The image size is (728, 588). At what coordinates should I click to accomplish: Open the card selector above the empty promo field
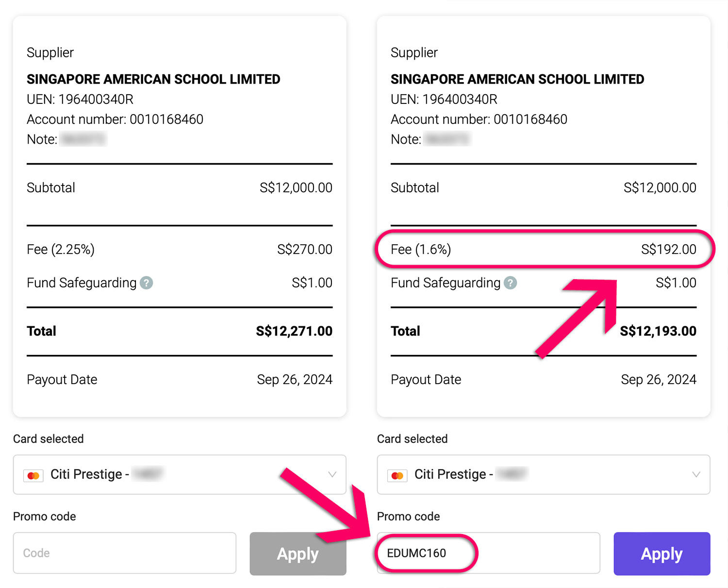click(179, 474)
